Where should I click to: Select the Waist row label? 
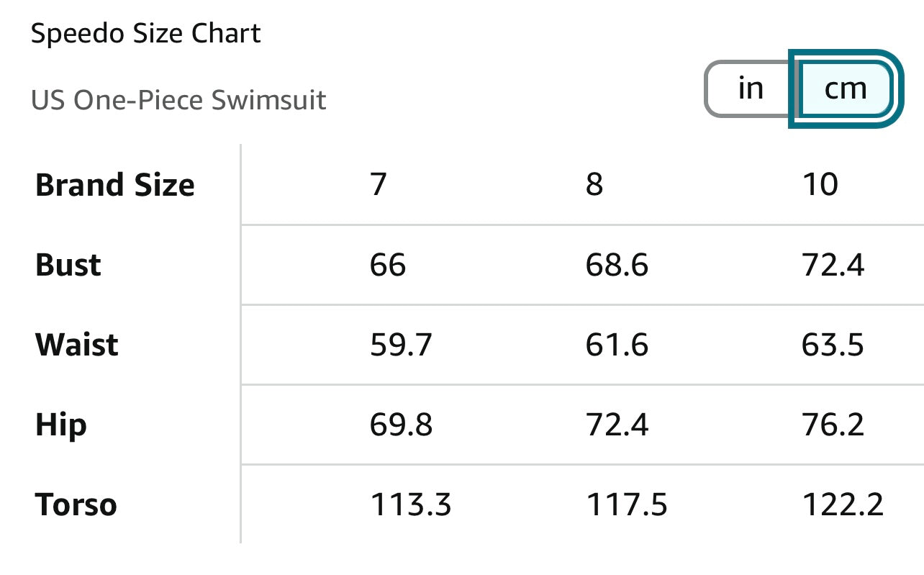point(77,345)
